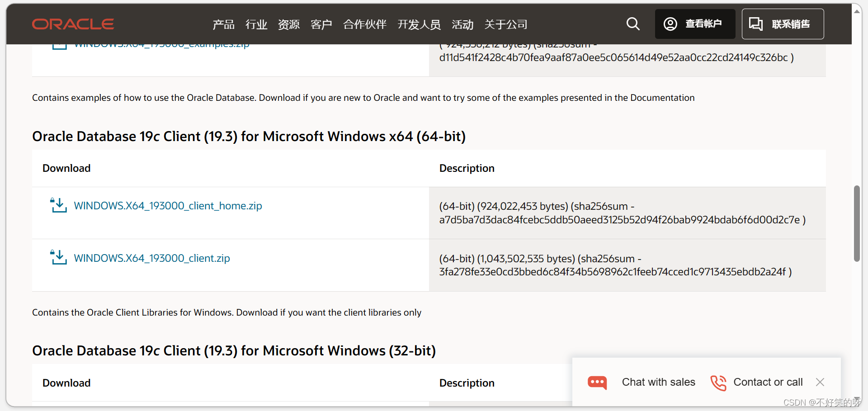Open the search magnifier icon
Image resolution: width=868 pixels, height=411 pixels.
click(633, 24)
